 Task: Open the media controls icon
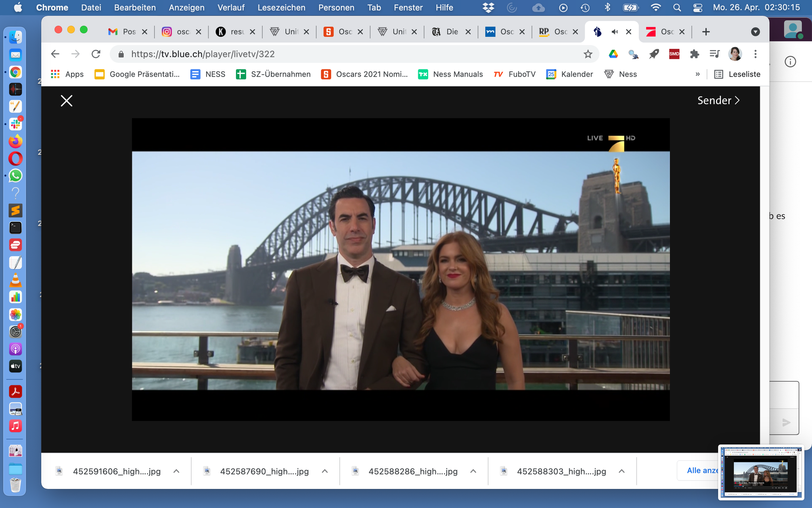(714, 54)
